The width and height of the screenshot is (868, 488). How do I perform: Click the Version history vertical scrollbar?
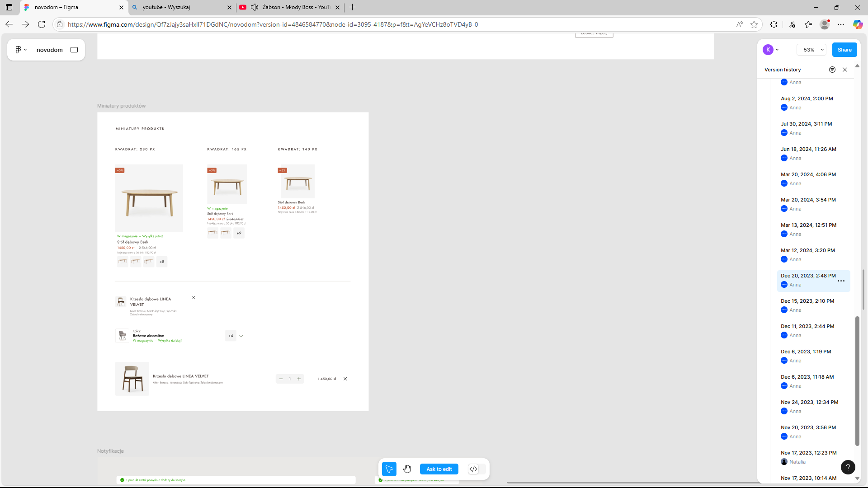point(857,380)
